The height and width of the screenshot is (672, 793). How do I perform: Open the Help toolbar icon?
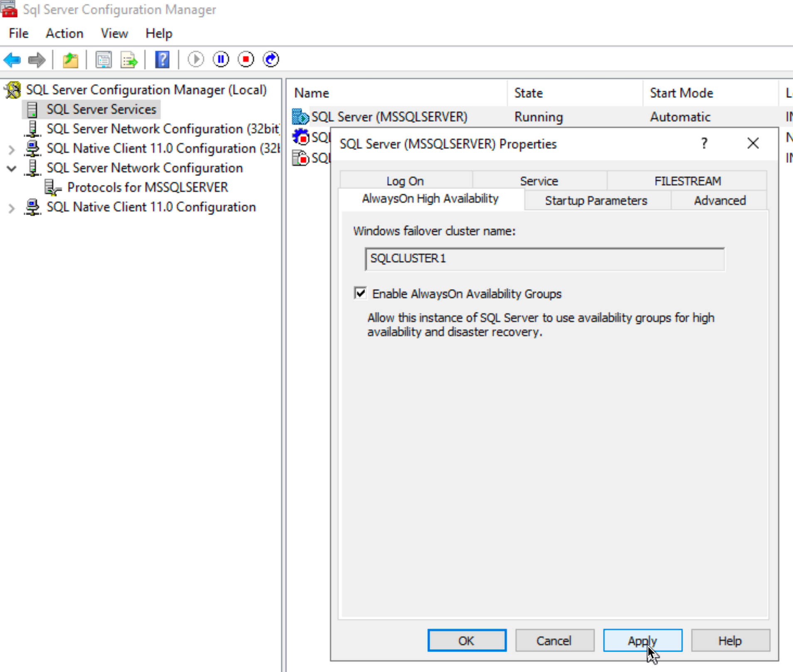(x=162, y=60)
